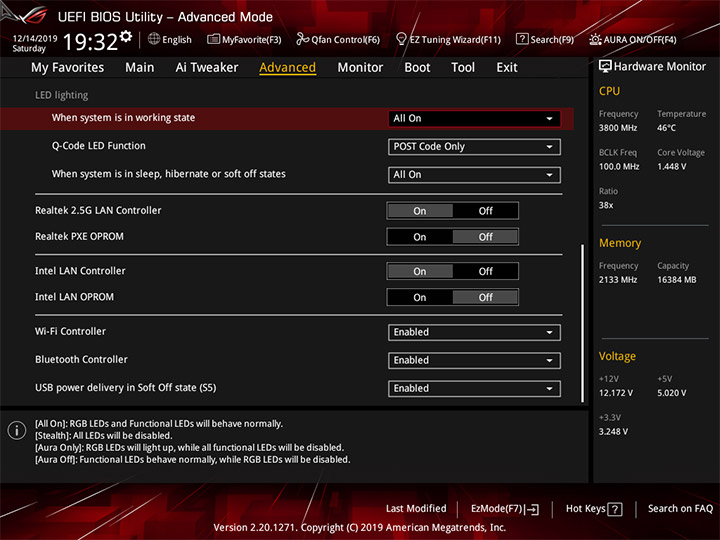Image resolution: width=720 pixels, height=540 pixels.
Task: Open Search(F9)
Action: click(x=545, y=39)
